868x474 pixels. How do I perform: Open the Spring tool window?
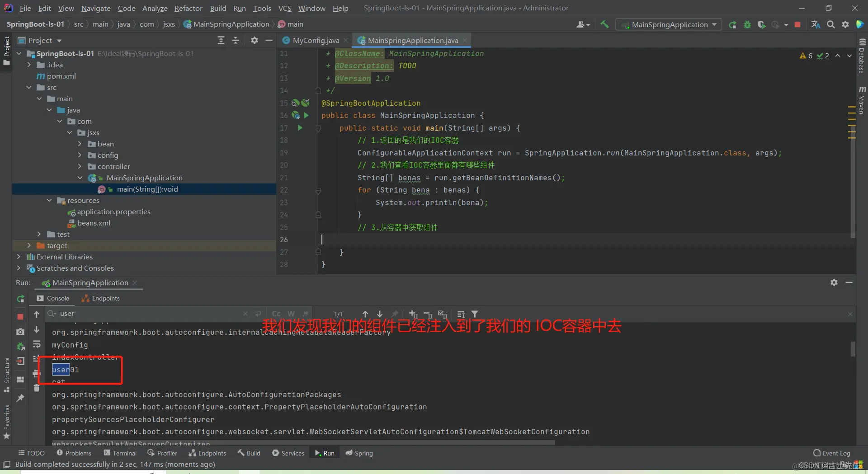pyautogui.click(x=359, y=453)
